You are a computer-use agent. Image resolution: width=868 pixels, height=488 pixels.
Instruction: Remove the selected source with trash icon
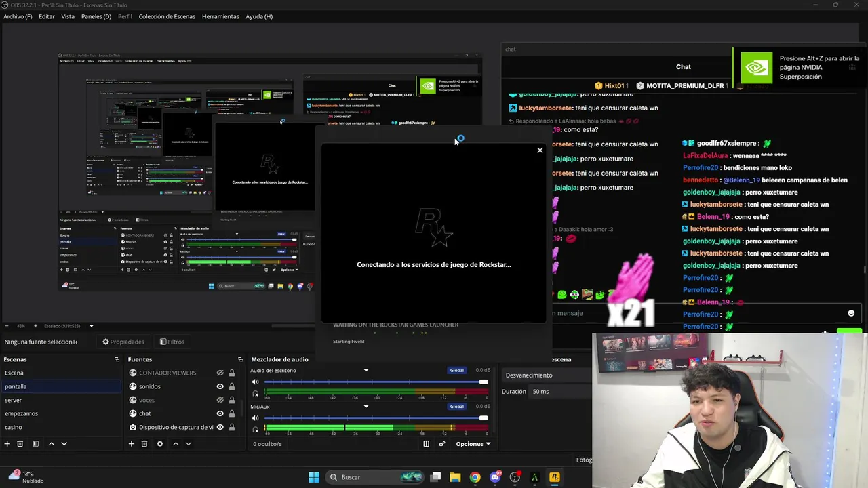point(144,444)
